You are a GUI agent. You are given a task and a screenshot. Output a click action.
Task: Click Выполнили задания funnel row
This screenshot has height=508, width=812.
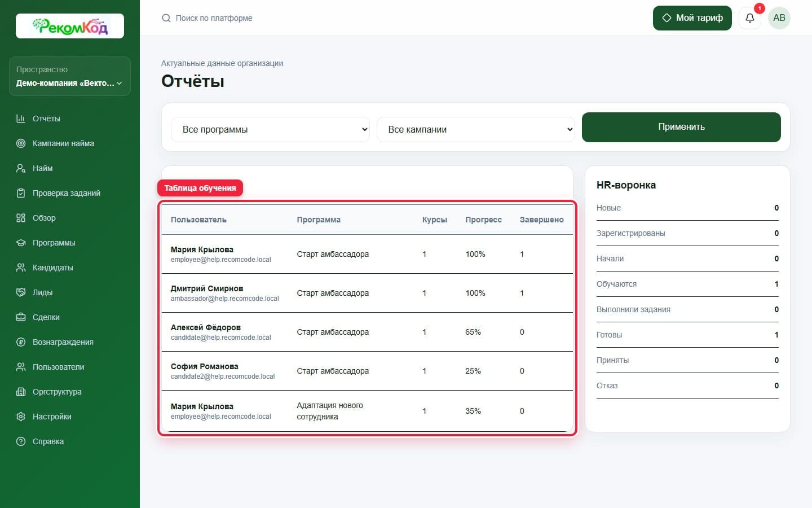point(687,309)
